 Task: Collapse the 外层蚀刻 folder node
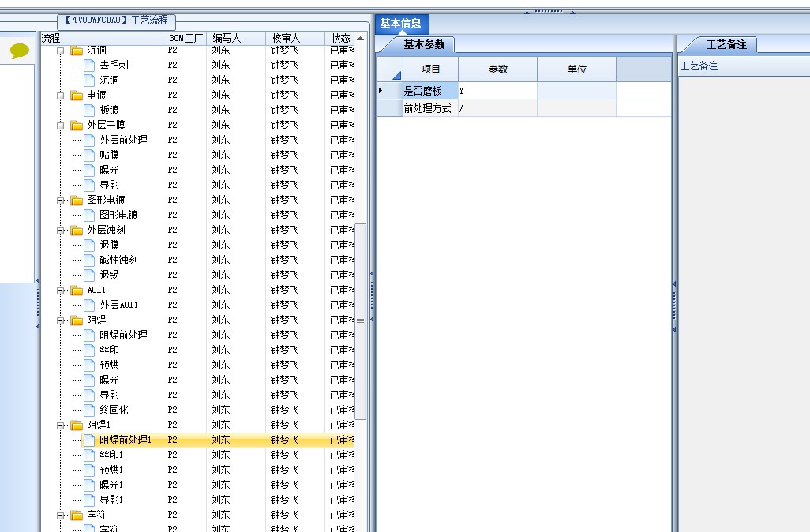pos(61,230)
